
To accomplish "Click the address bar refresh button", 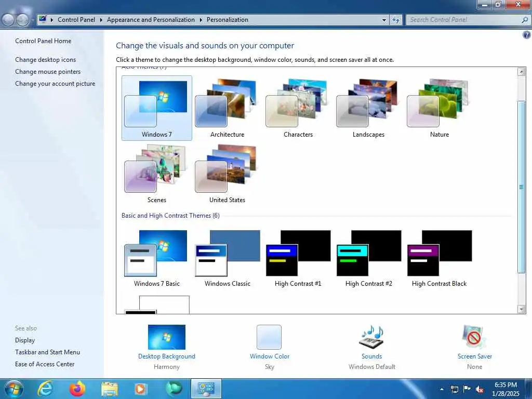I will [395, 20].
